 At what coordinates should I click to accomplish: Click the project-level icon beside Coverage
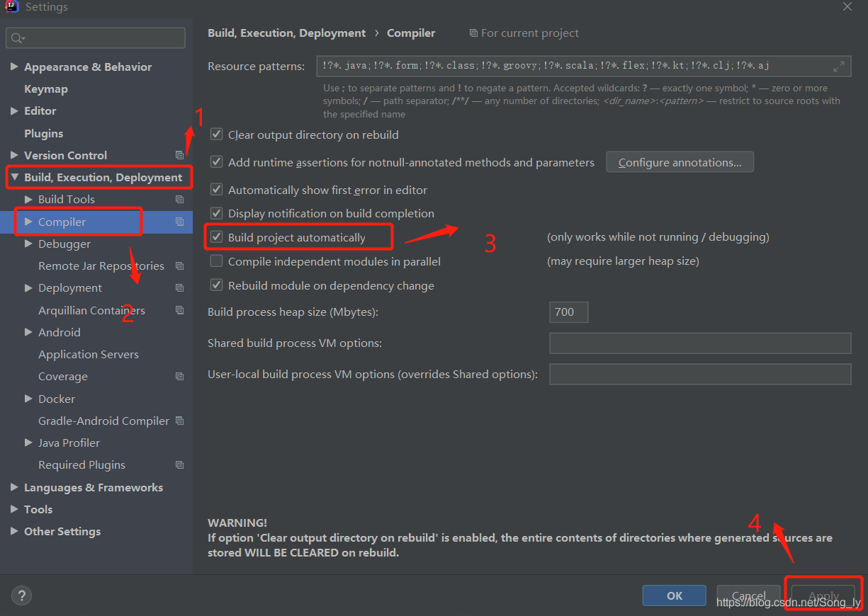tap(179, 377)
